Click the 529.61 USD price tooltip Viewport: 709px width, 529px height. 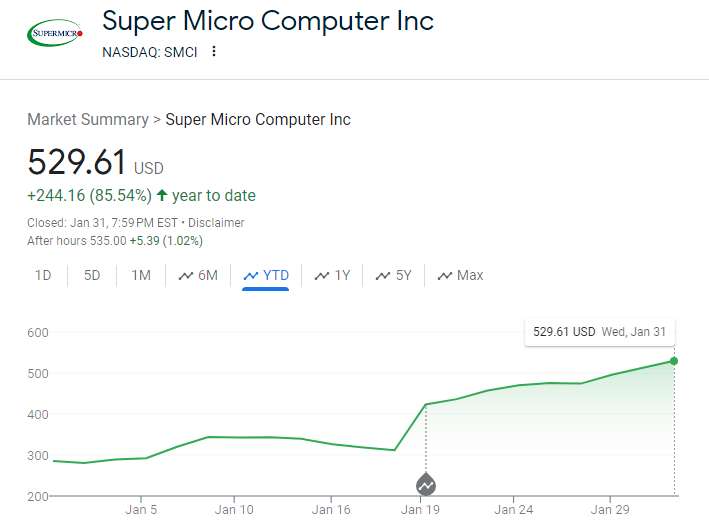tap(600, 331)
